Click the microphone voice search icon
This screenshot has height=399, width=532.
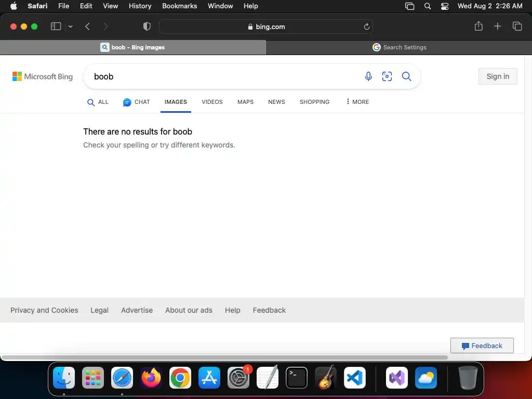[x=368, y=76]
